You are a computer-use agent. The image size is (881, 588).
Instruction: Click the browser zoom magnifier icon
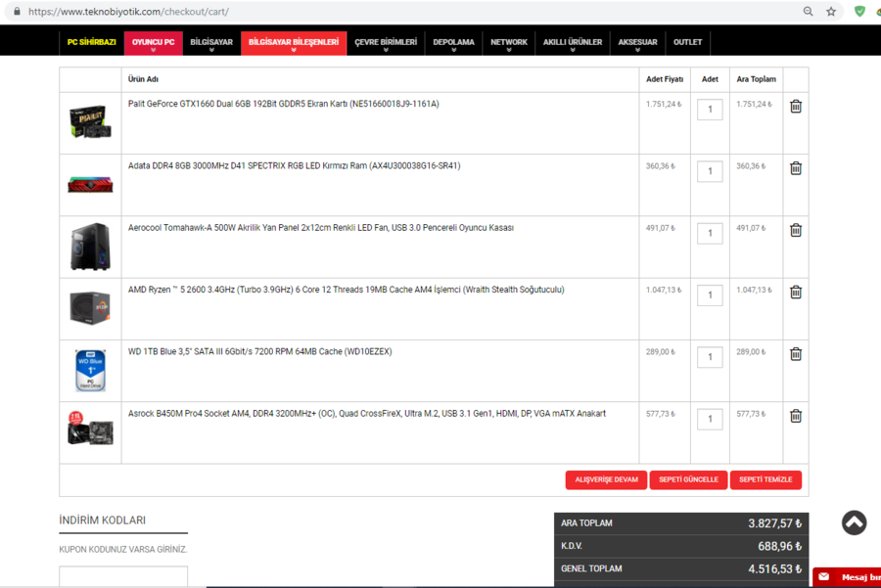point(808,11)
